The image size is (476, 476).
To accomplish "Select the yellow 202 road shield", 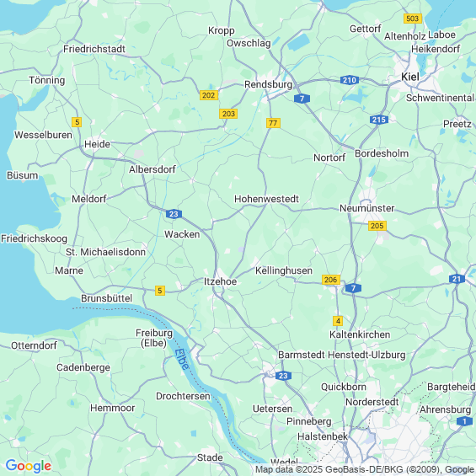I will click(209, 95).
